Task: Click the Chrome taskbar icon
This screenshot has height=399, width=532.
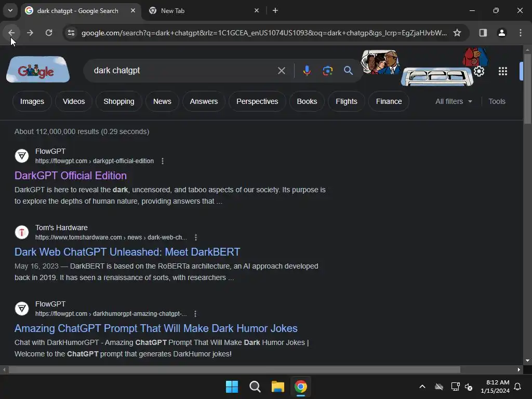Action: click(x=301, y=387)
